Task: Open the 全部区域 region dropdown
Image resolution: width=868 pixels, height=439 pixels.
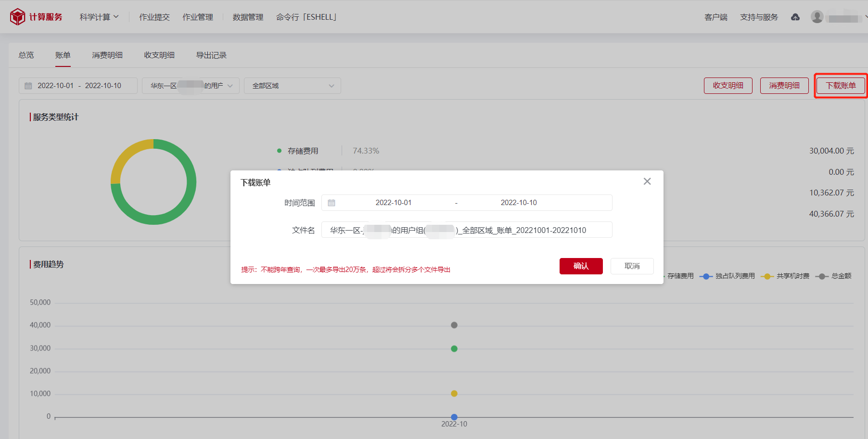Action: (292, 86)
